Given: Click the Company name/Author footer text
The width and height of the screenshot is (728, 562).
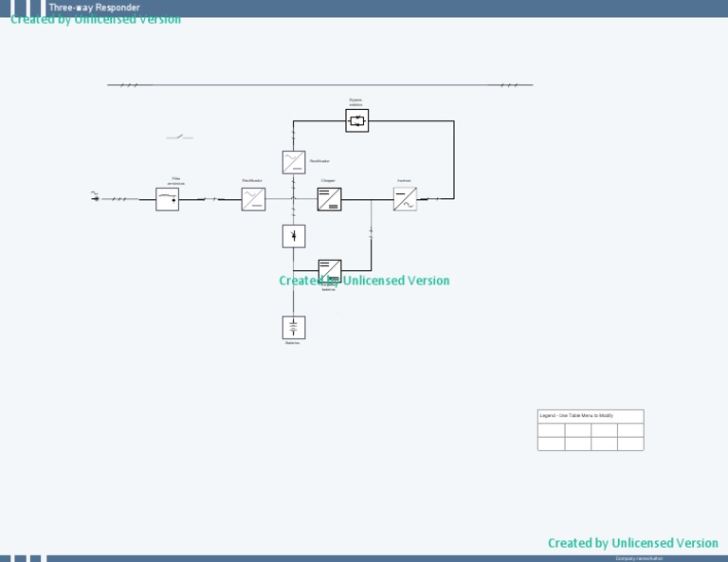Looking at the screenshot, I should click(640, 558).
